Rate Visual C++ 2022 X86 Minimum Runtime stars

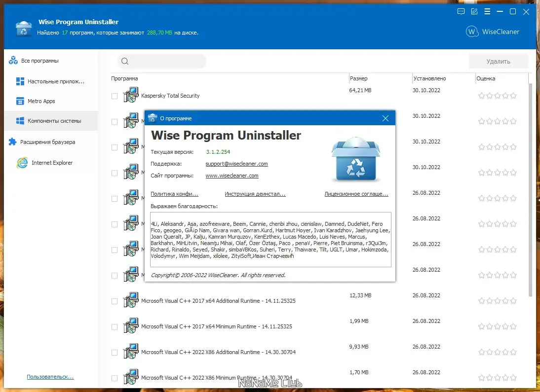497,378
